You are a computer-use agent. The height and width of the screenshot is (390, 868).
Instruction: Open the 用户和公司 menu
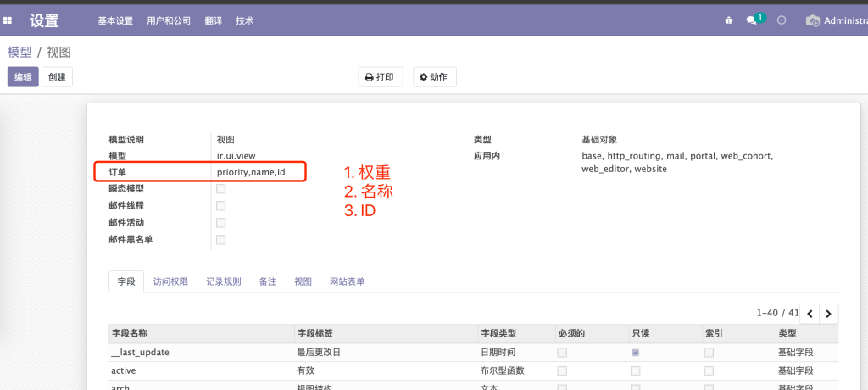click(x=169, y=20)
